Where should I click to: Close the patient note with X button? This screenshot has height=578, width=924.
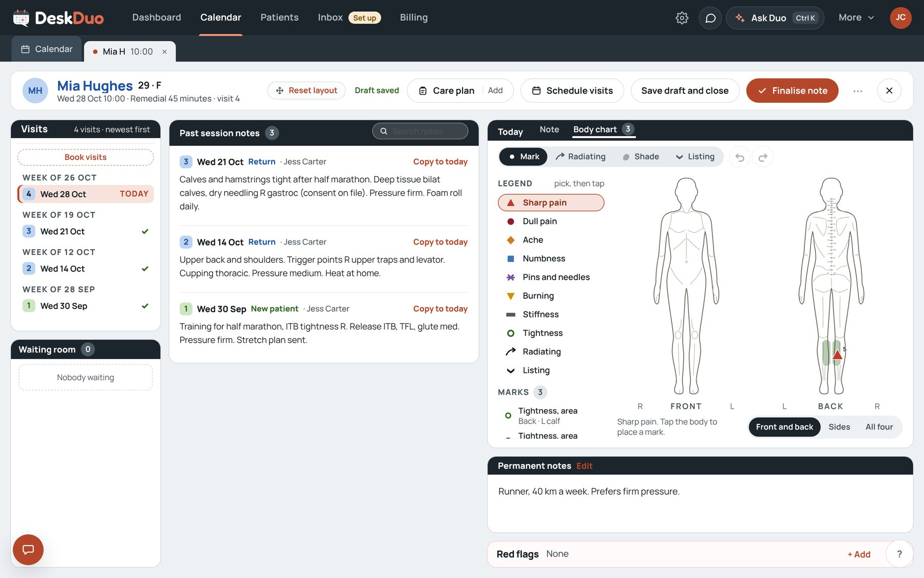(889, 90)
